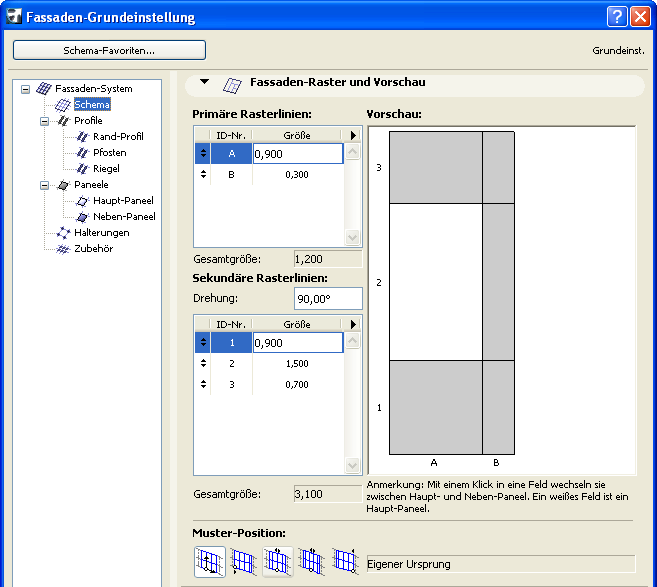
Task: Open the secondary grid table's arrow menu
Action: (353, 324)
